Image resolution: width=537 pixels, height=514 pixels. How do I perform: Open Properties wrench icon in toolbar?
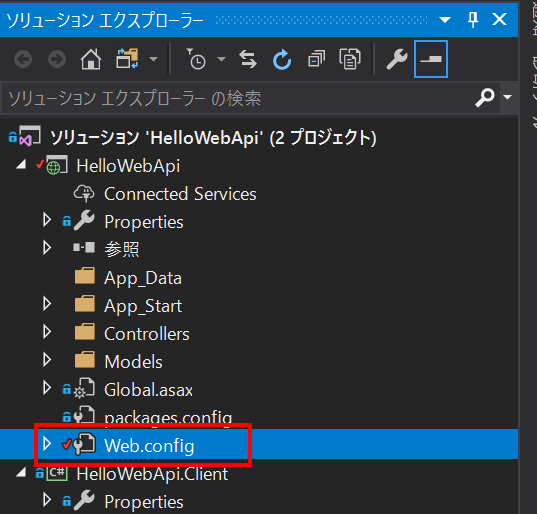pos(397,59)
